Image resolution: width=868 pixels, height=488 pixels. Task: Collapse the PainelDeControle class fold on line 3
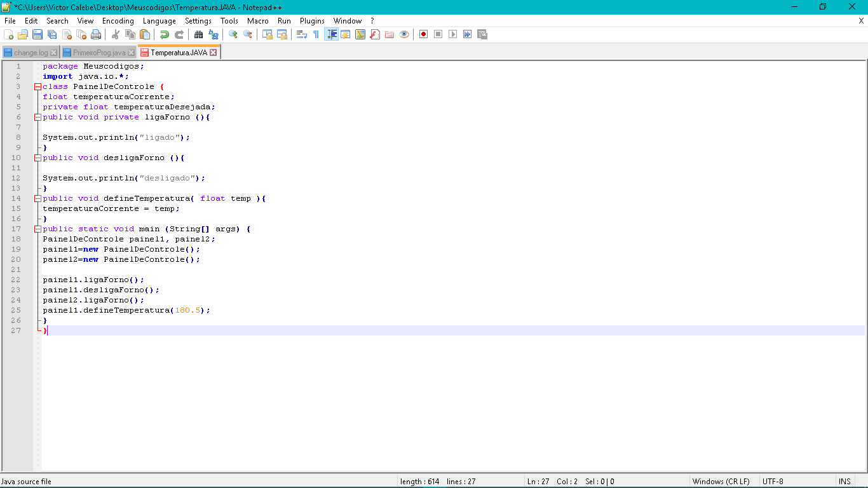point(37,86)
